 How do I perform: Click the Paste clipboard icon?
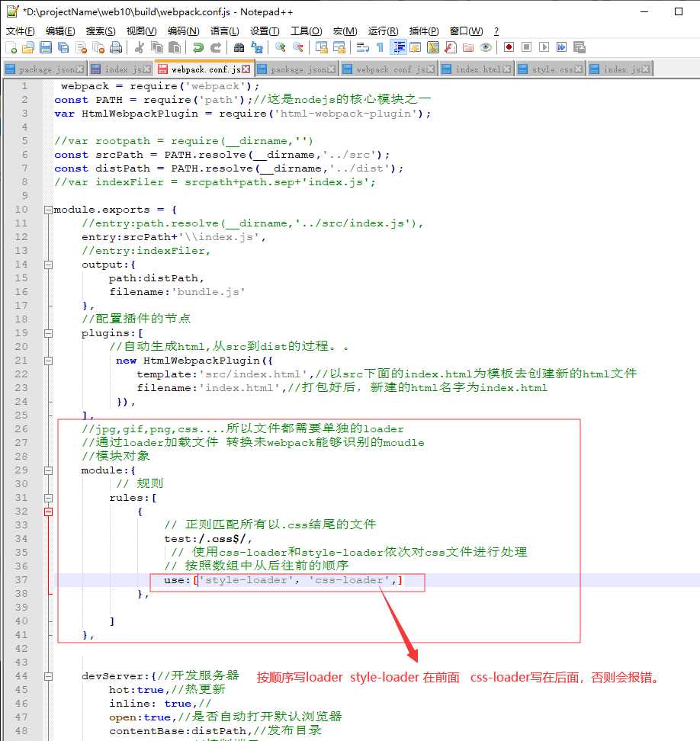tap(175, 47)
